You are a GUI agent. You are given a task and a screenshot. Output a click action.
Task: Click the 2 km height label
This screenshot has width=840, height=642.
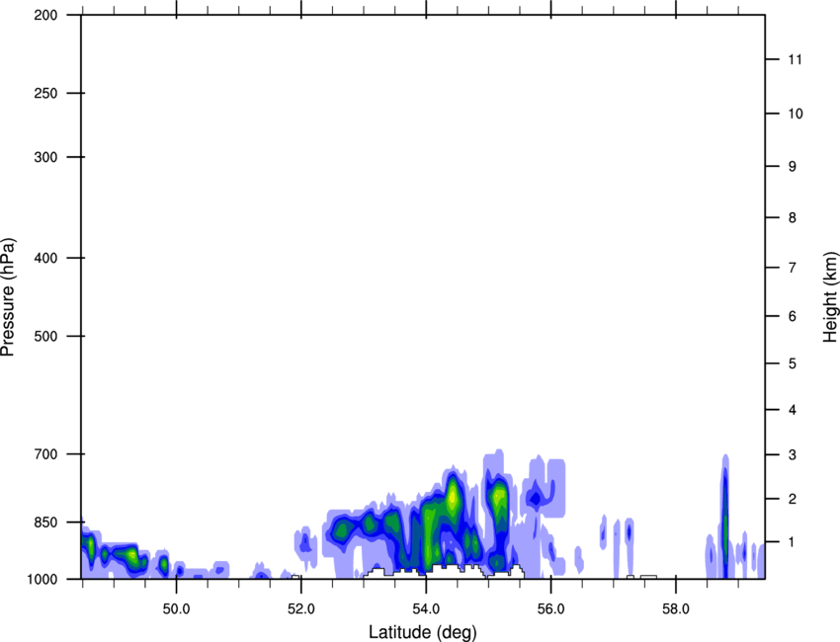tap(792, 499)
